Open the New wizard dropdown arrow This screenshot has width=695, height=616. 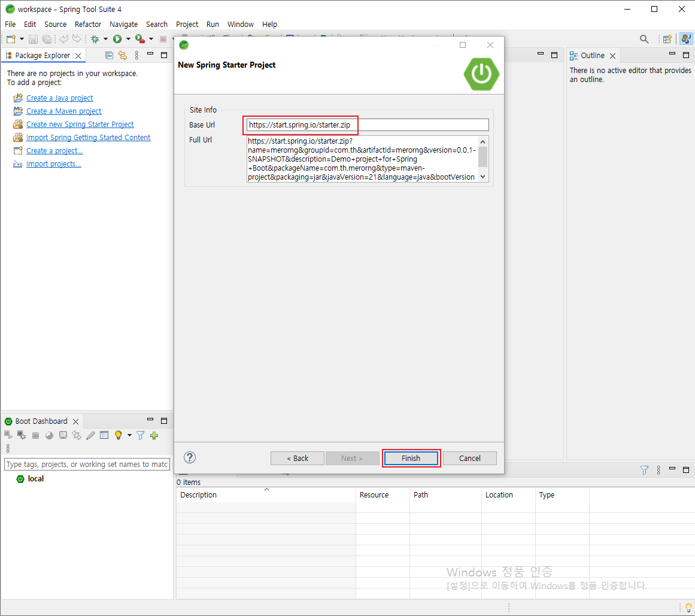(22, 39)
